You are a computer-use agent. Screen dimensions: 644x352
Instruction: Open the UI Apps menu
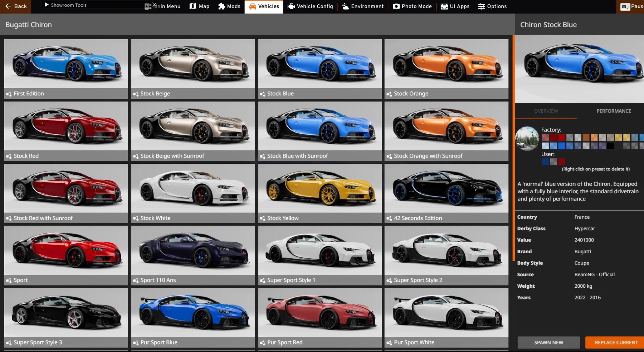[455, 6]
